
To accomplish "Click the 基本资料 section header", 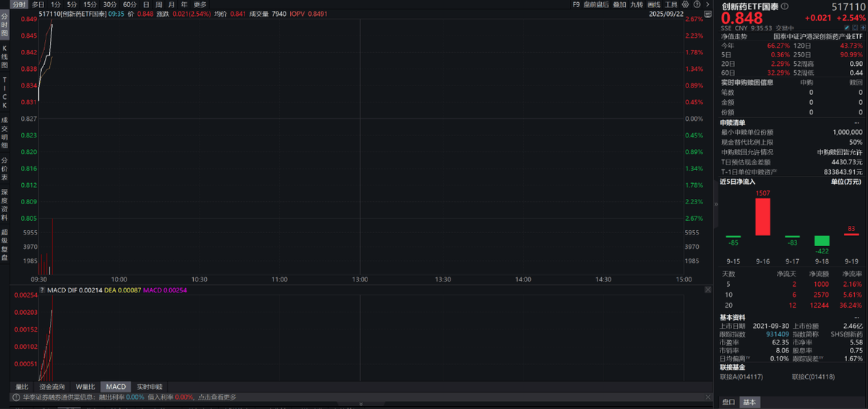I will (x=733, y=317).
